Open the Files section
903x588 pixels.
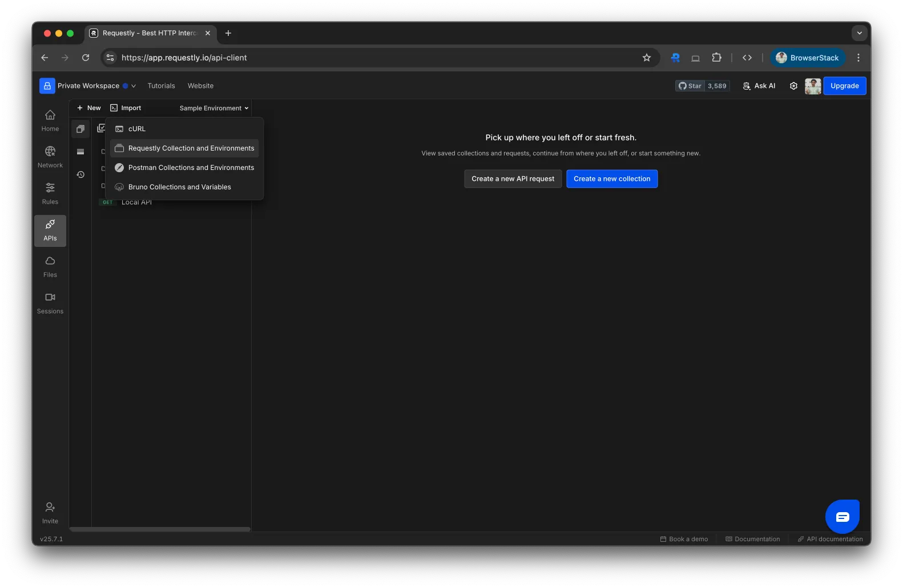point(50,267)
